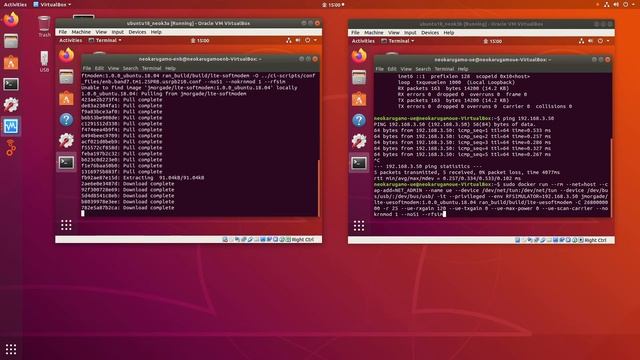The width and height of the screenshot is (640, 360).
Task: Open Devices menu in the eNB VirtualBox window
Action: pos(137,32)
